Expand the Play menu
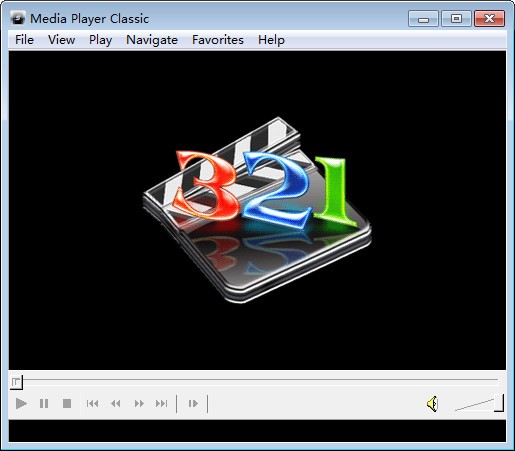Image resolution: width=515 pixels, height=451 pixels. (x=100, y=40)
